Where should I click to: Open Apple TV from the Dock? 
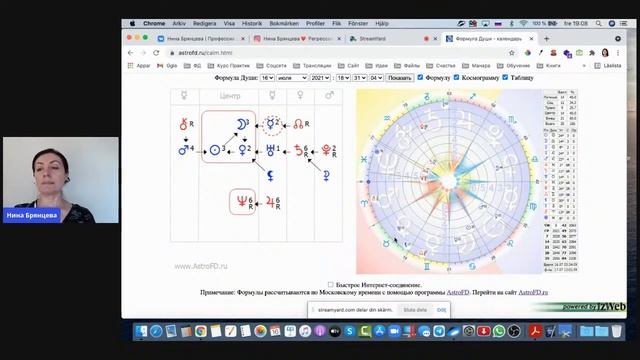click(335, 331)
